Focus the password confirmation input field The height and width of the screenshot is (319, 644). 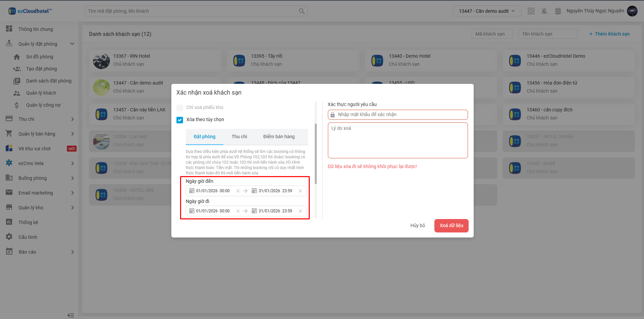[x=400, y=115]
